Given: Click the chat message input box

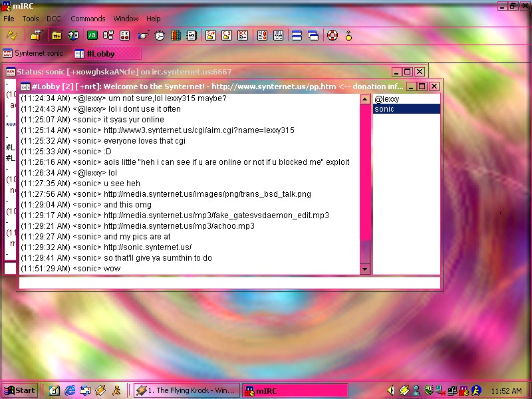Looking at the screenshot, I should pyautogui.click(x=229, y=283).
